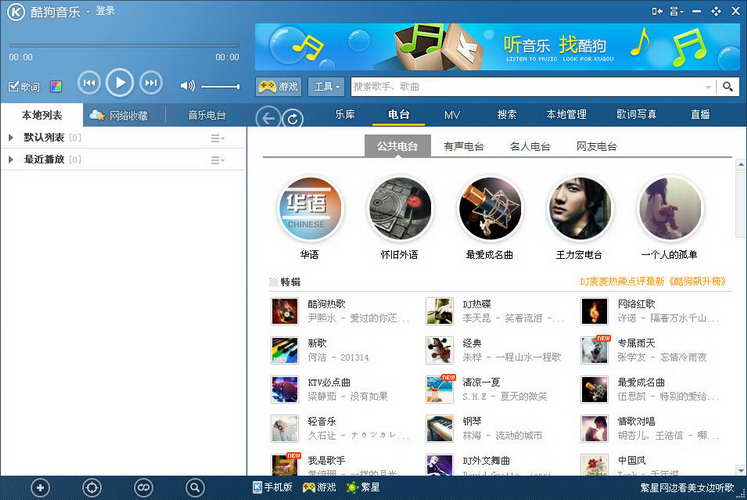
Task: Click the song search input field
Action: point(527,87)
